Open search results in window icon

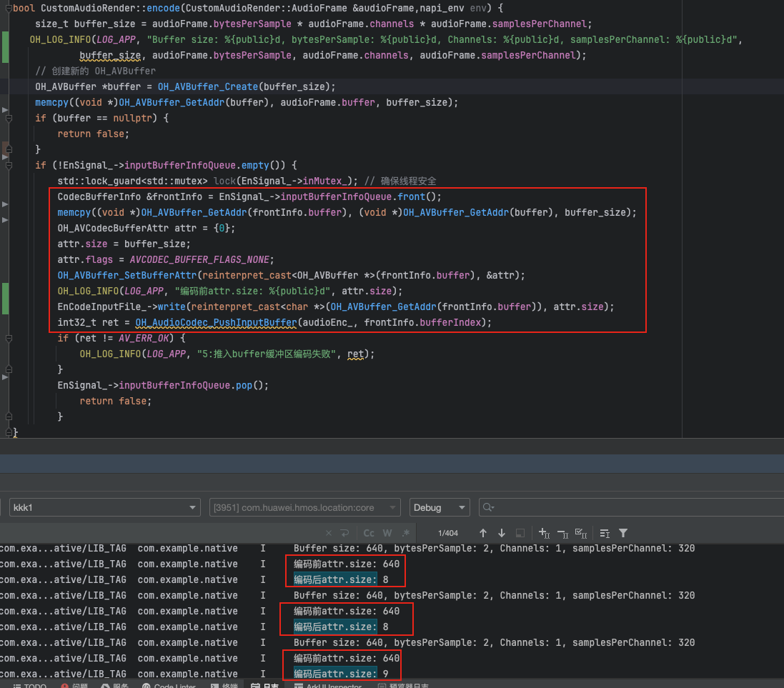(x=520, y=533)
